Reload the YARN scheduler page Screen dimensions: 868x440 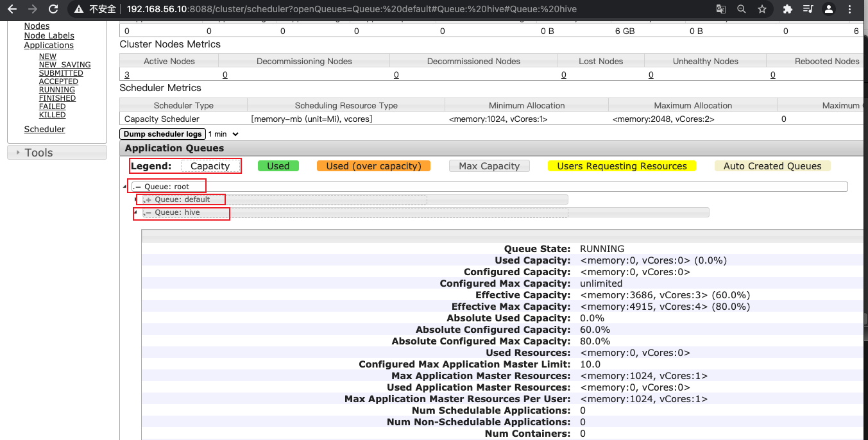[54, 9]
